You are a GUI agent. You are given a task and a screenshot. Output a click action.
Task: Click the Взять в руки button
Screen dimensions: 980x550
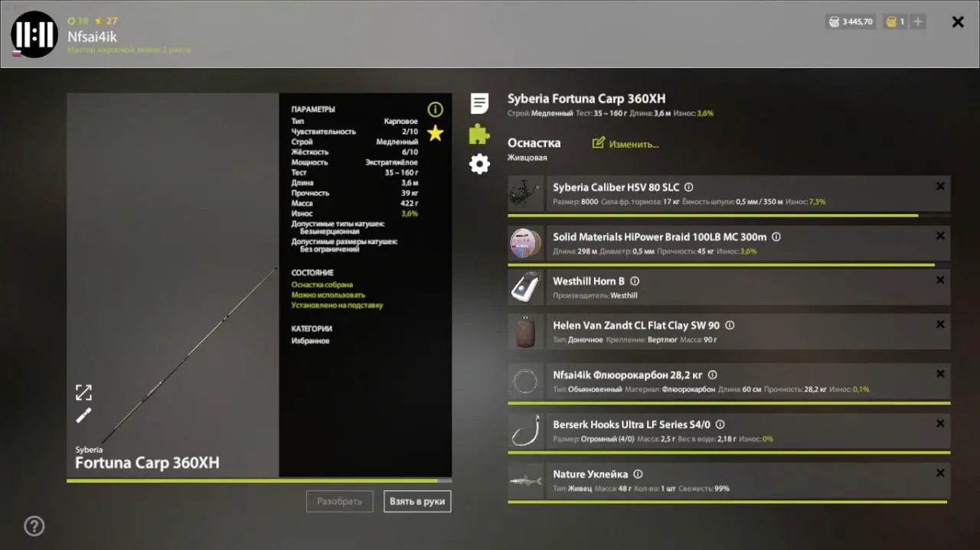point(417,501)
